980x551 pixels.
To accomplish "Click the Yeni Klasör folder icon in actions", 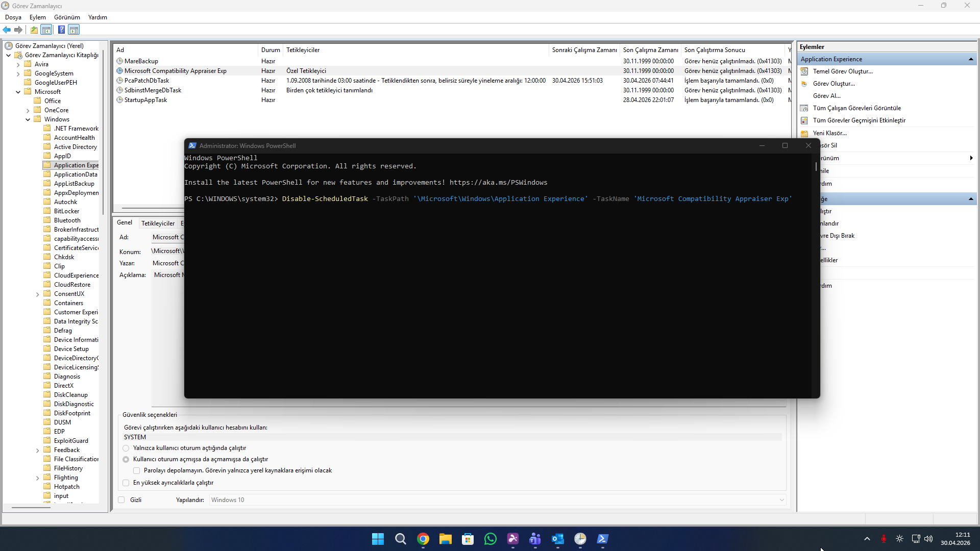I will point(804,133).
